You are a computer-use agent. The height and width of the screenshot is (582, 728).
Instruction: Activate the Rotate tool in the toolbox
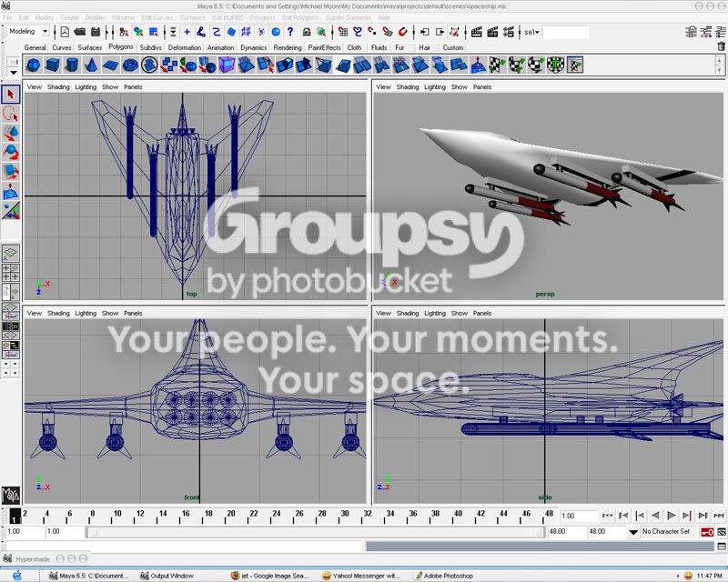coord(10,153)
